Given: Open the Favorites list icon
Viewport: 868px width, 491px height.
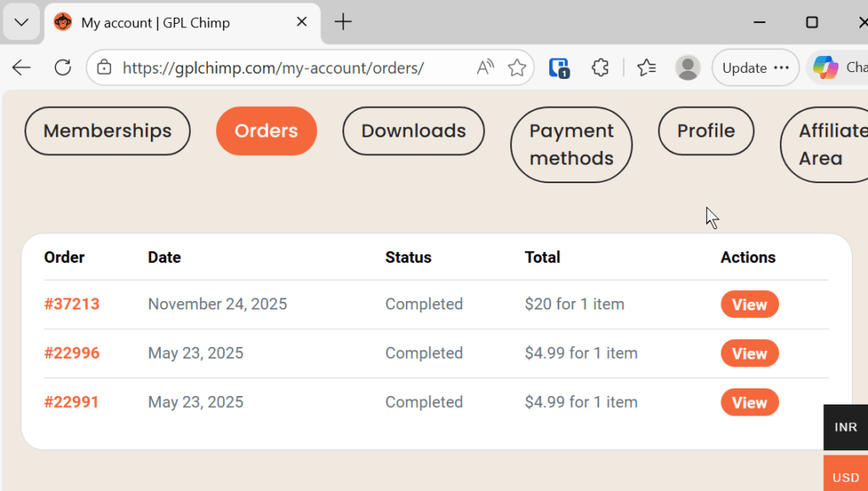Looking at the screenshot, I should pyautogui.click(x=647, y=68).
